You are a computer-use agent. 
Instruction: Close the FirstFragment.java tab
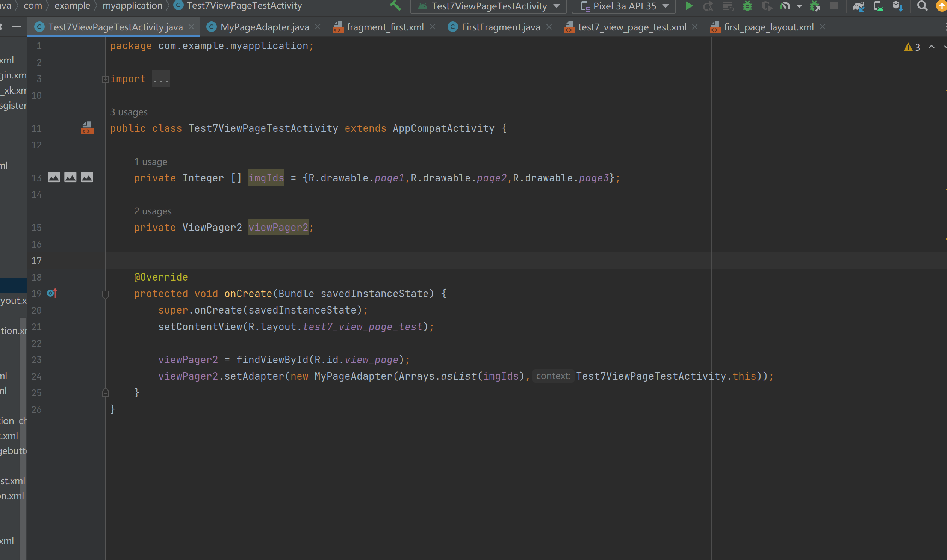click(549, 27)
